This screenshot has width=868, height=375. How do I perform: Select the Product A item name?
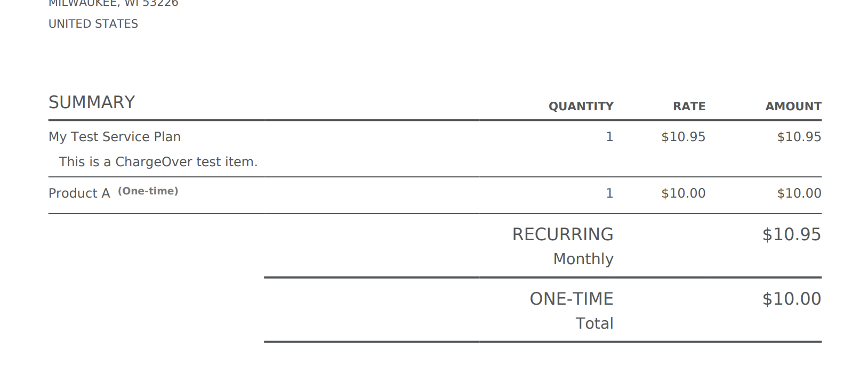click(x=79, y=193)
